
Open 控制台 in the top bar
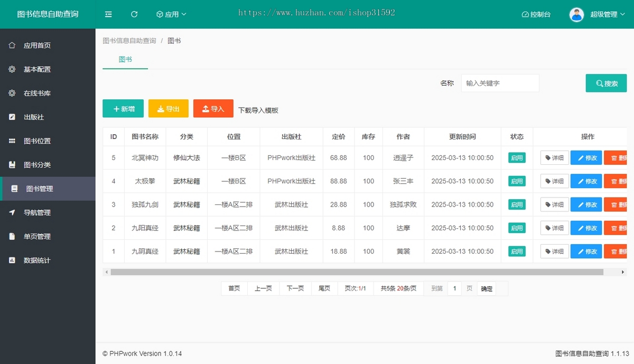(x=536, y=14)
